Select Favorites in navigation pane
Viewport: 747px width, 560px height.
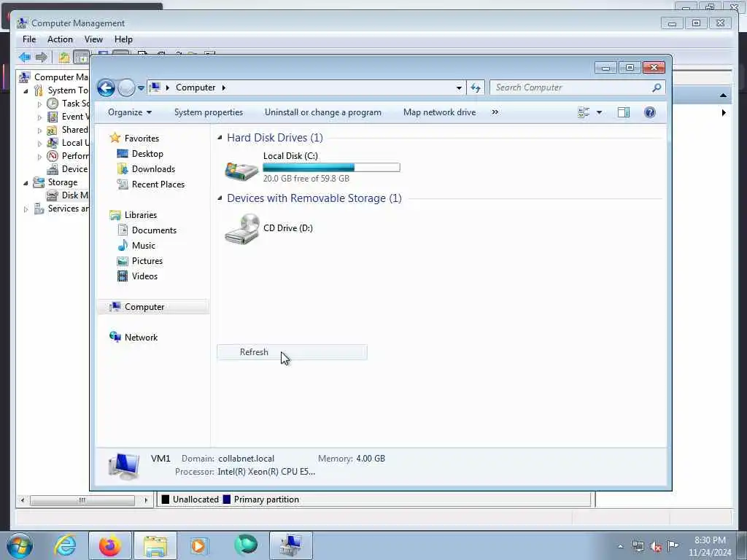[142, 139]
